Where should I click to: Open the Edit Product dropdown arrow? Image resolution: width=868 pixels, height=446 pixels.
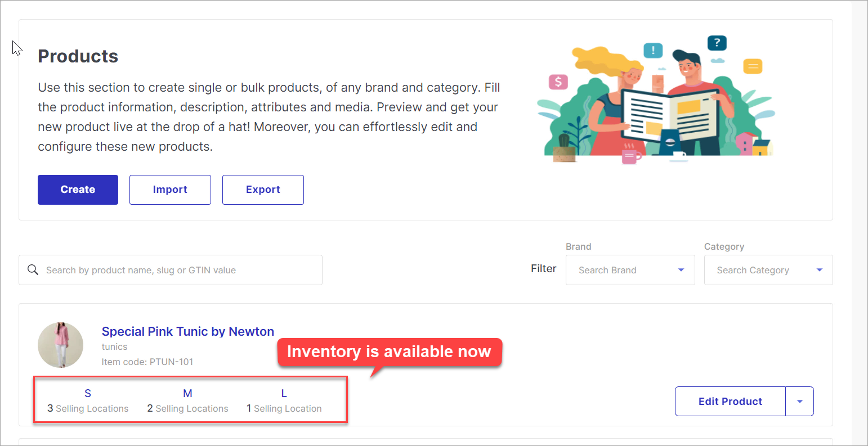click(x=800, y=402)
